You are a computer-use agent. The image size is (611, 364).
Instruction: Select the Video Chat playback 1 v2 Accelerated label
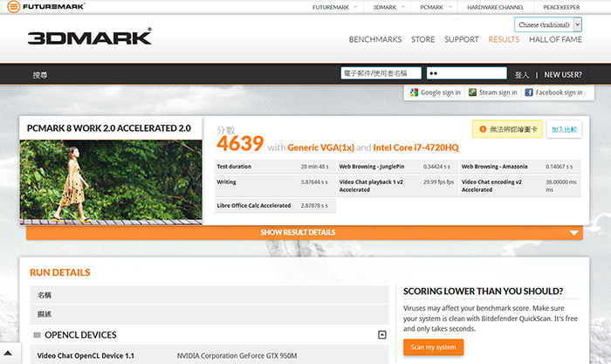click(371, 186)
